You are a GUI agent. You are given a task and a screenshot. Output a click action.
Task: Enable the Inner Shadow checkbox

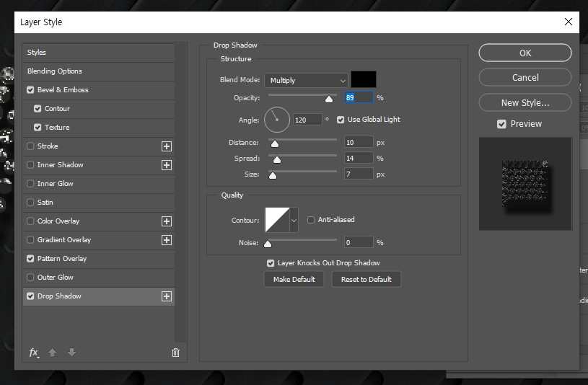pyautogui.click(x=30, y=165)
